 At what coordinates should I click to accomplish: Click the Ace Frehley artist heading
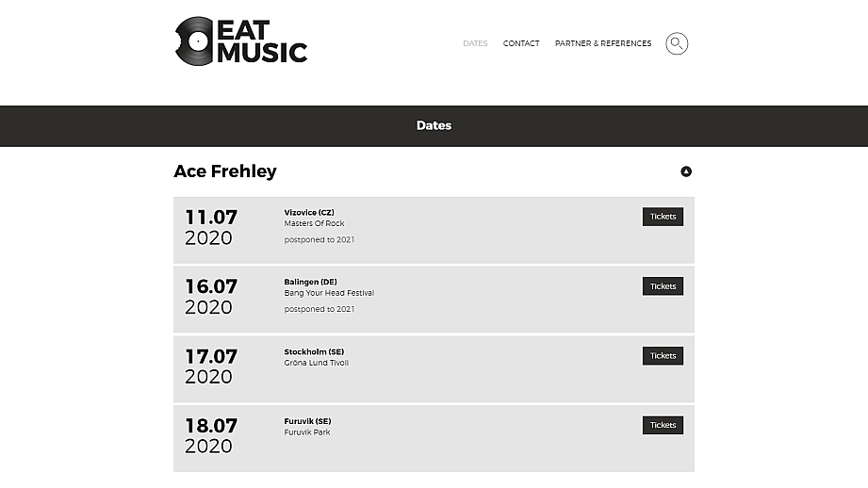(x=224, y=171)
